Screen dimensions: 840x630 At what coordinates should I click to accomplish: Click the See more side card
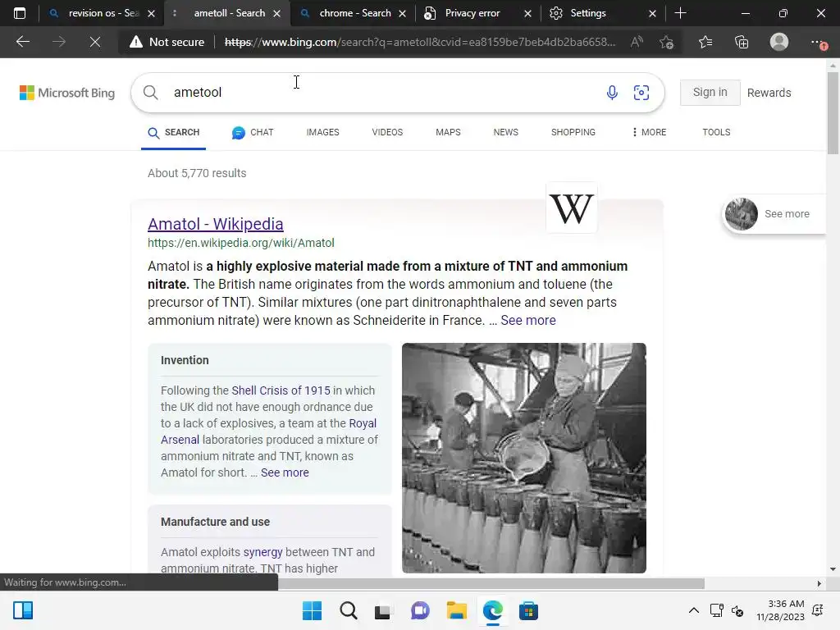(x=774, y=214)
